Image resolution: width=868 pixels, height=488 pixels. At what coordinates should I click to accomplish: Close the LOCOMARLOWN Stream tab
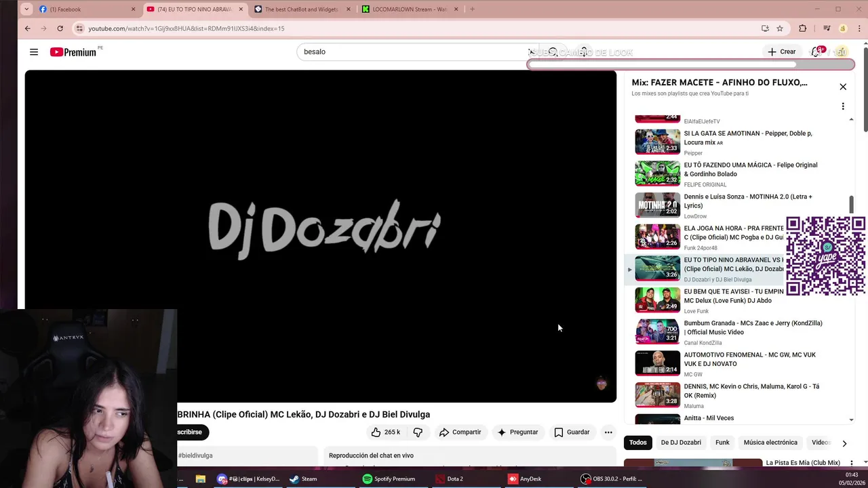tap(455, 9)
